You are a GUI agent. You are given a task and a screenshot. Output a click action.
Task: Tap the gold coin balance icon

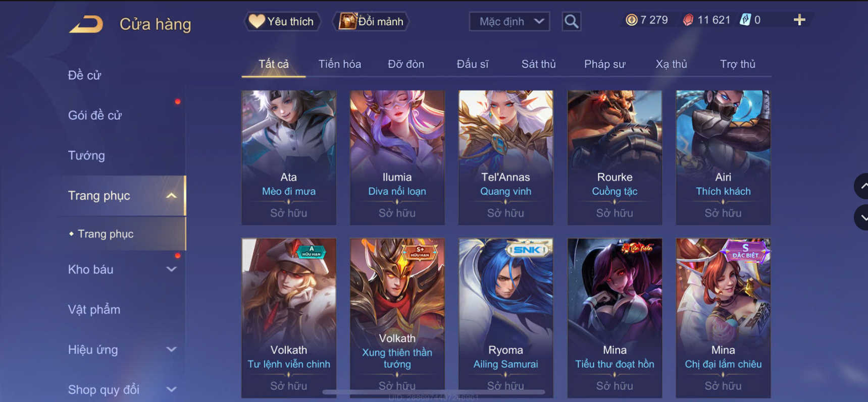(x=631, y=20)
